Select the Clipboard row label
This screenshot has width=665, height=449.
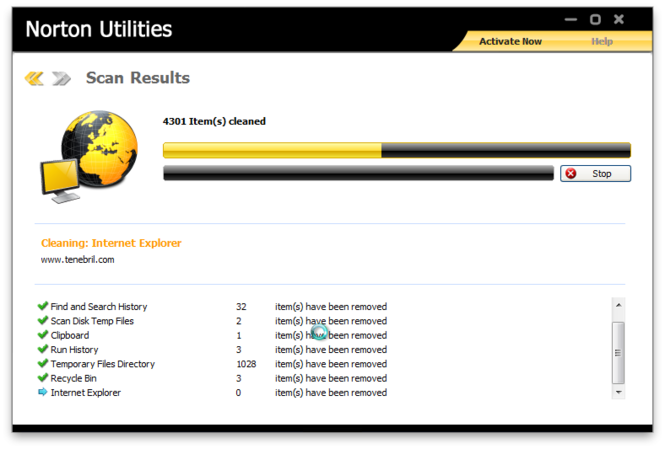(x=70, y=335)
